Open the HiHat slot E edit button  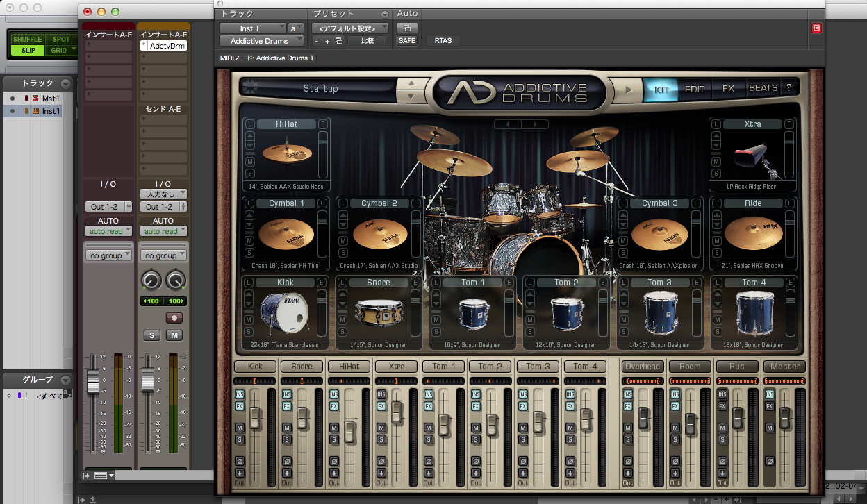322,124
